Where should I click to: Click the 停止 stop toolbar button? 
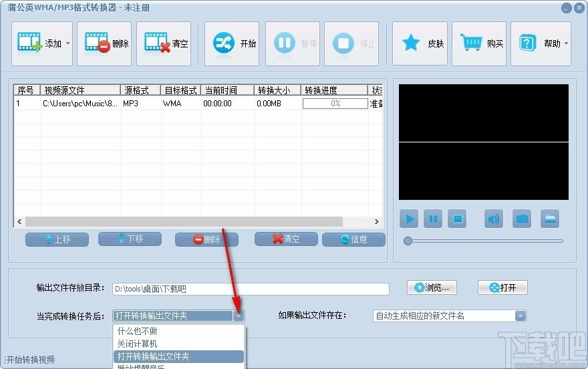(x=351, y=44)
